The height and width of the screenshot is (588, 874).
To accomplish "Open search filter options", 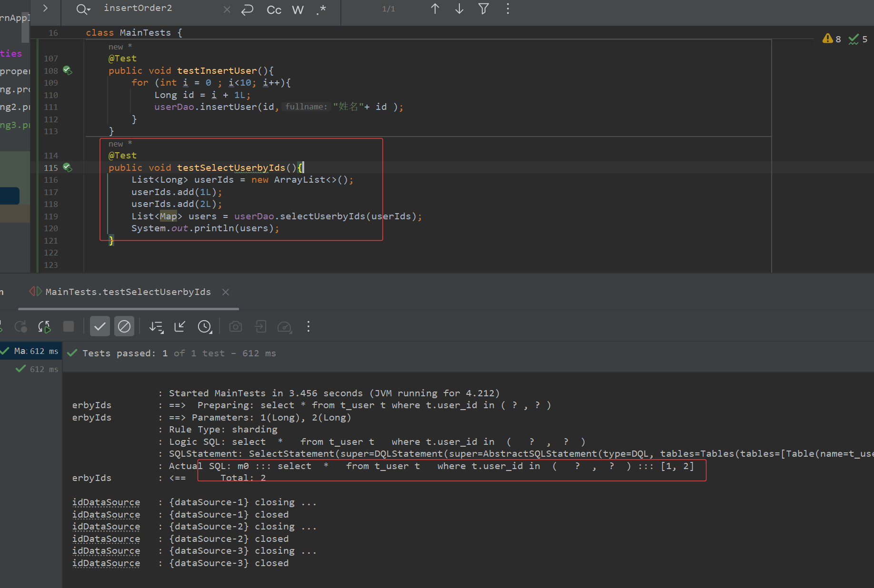I will (x=484, y=9).
